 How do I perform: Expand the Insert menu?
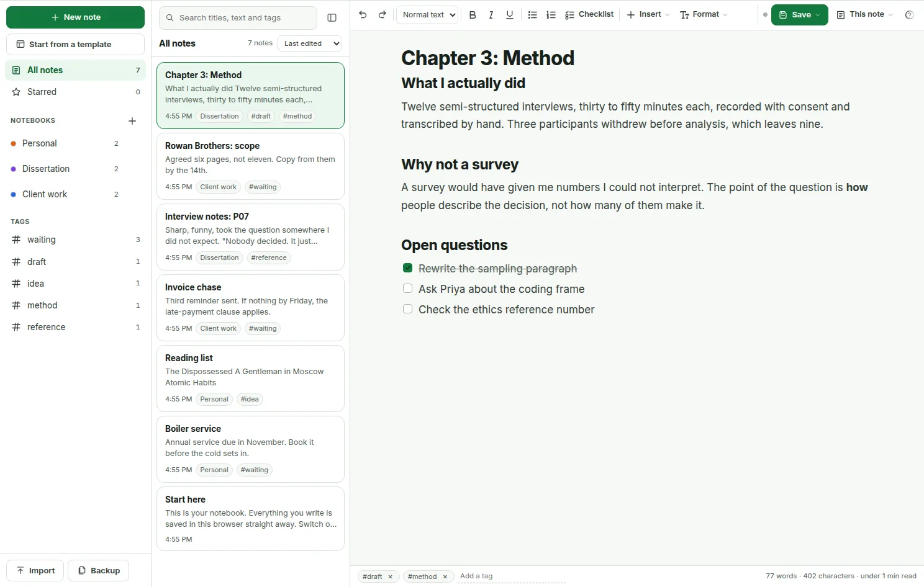[x=648, y=15]
